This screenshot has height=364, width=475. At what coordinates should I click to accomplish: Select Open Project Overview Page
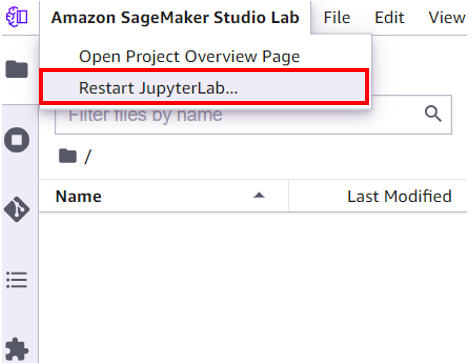tap(189, 56)
